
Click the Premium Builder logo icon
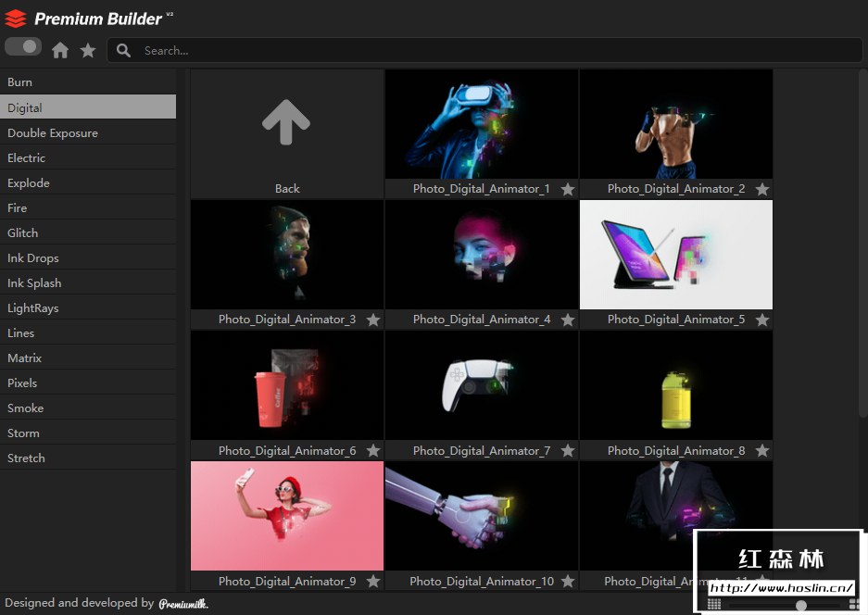point(16,19)
